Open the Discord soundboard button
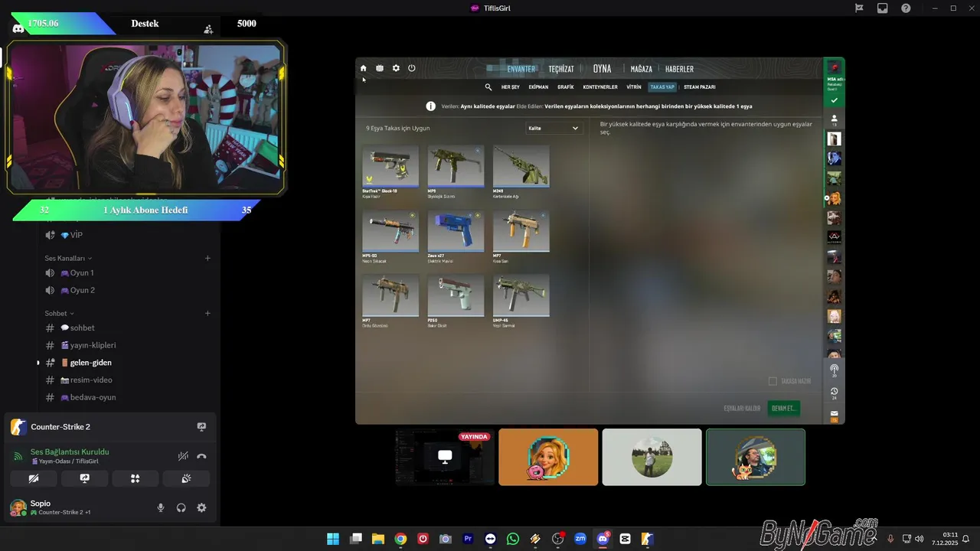The height and width of the screenshot is (551, 980). tap(186, 478)
